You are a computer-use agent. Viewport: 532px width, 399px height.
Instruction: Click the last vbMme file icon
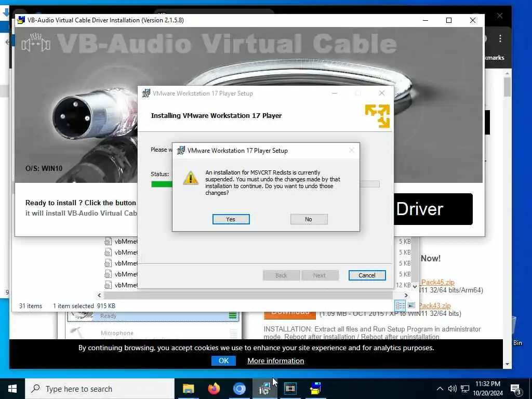click(108, 285)
